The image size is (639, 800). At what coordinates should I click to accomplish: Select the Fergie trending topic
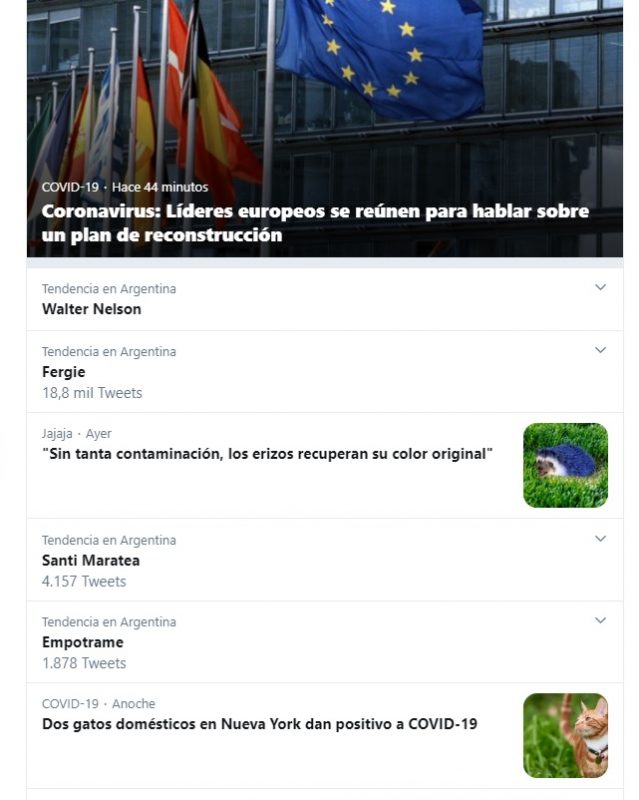(x=63, y=372)
